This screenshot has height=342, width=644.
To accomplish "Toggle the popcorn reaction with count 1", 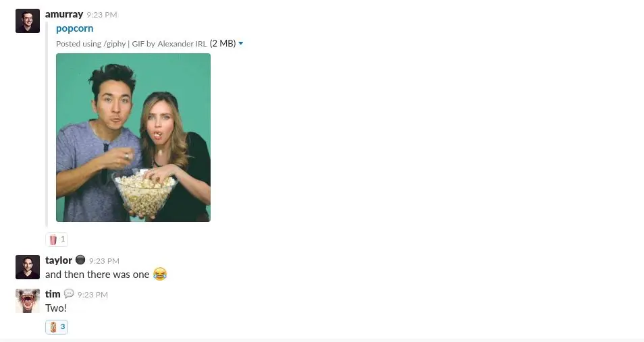I will [x=57, y=239].
